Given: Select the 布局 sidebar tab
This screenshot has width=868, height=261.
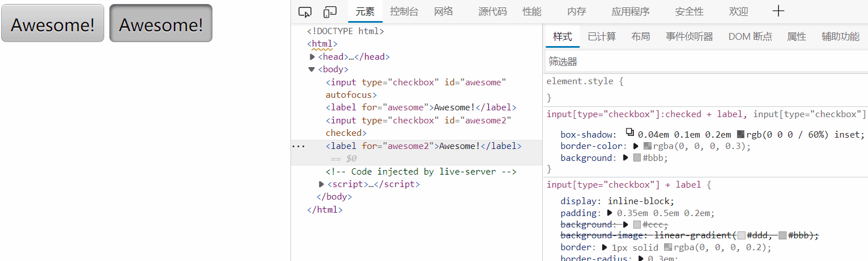Looking at the screenshot, I should (641, 36).
